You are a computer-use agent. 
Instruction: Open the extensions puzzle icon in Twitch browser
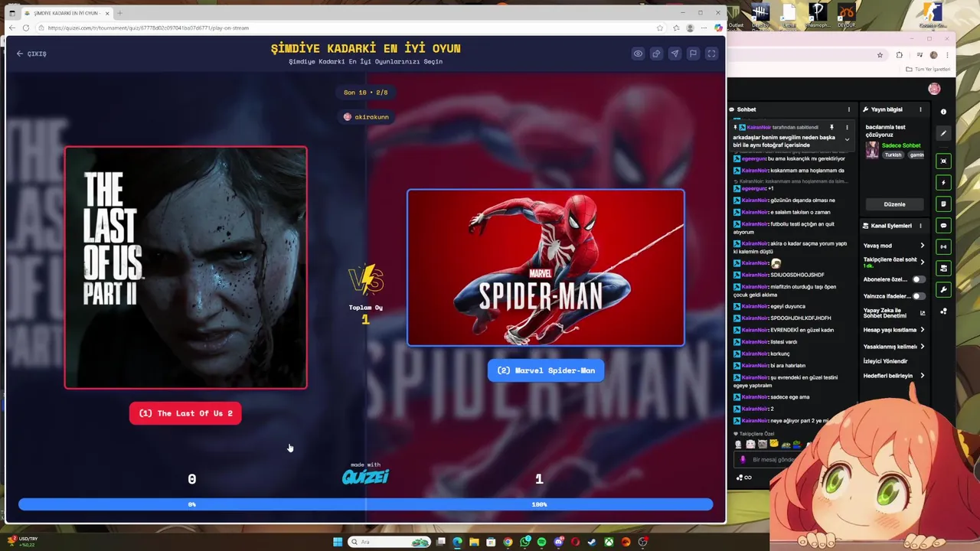899,55
